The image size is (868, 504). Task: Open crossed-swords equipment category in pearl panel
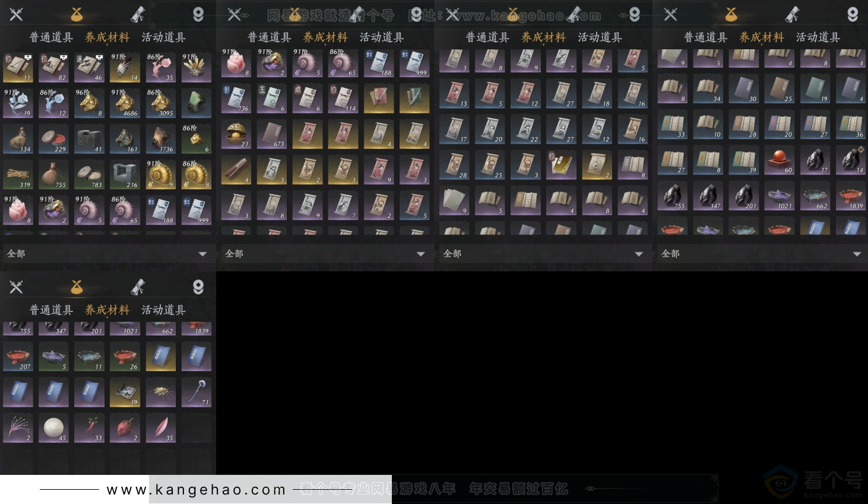[16, 287]
